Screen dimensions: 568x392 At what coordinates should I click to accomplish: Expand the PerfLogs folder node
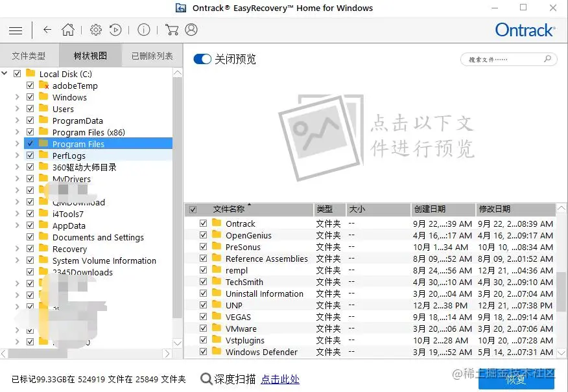click(18, 156)
